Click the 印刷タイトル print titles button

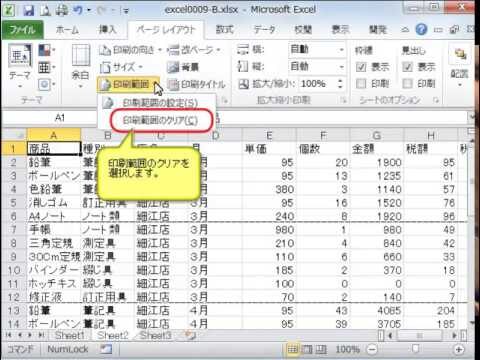[x=196, y=85]
